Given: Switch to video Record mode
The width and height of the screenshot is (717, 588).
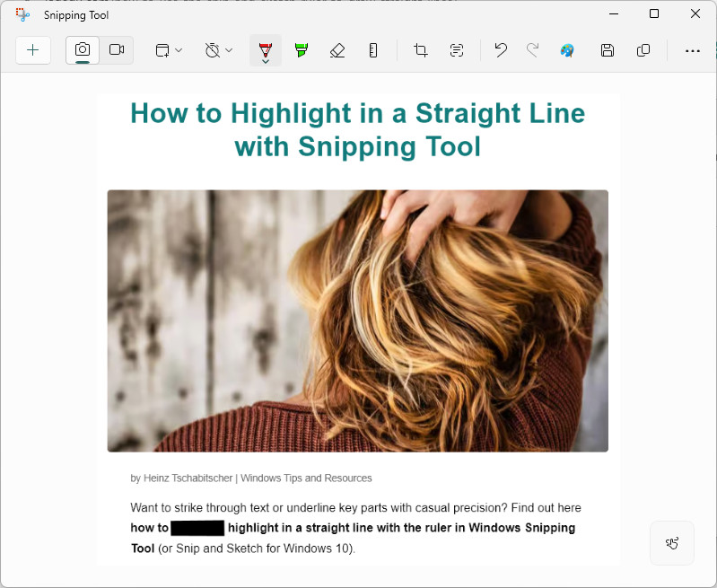Looking at the screenshot, I should [117, 50].
